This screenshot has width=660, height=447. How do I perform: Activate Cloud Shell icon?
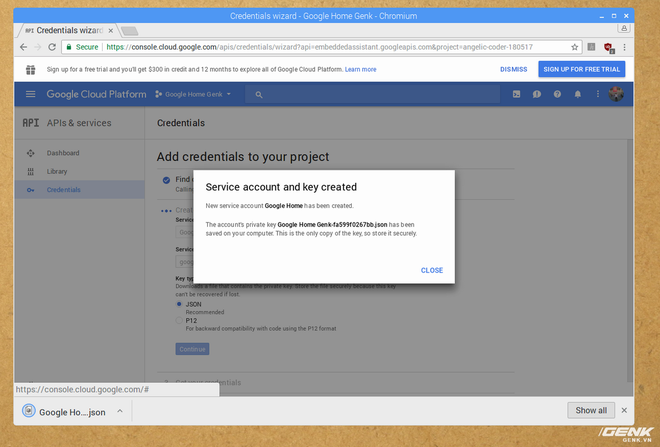tap(516, 94)
